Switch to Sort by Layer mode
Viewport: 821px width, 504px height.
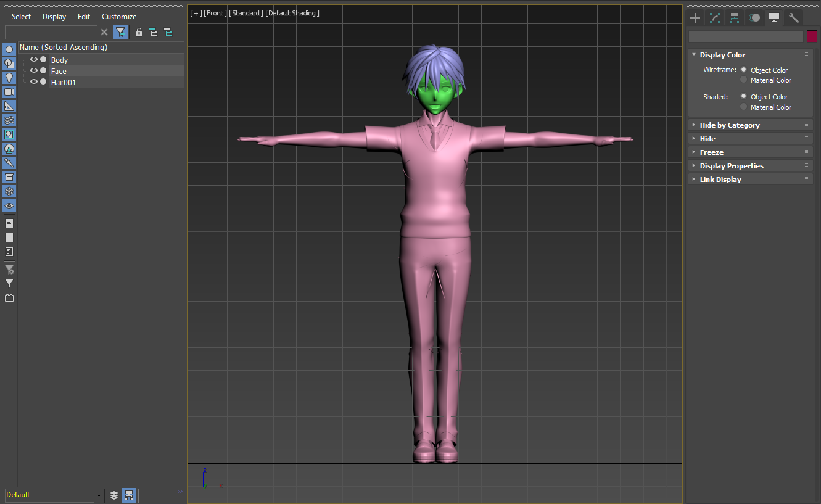click(x=114, y=495)
